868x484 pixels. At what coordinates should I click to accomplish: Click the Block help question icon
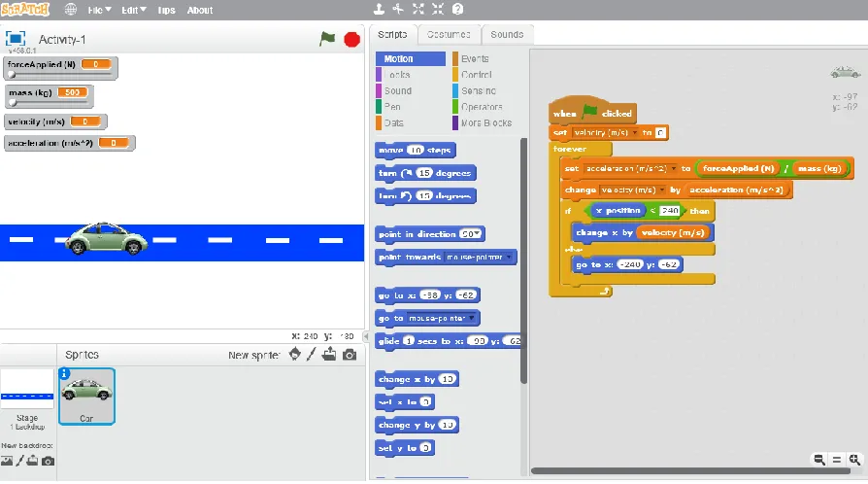pos(457,9)
